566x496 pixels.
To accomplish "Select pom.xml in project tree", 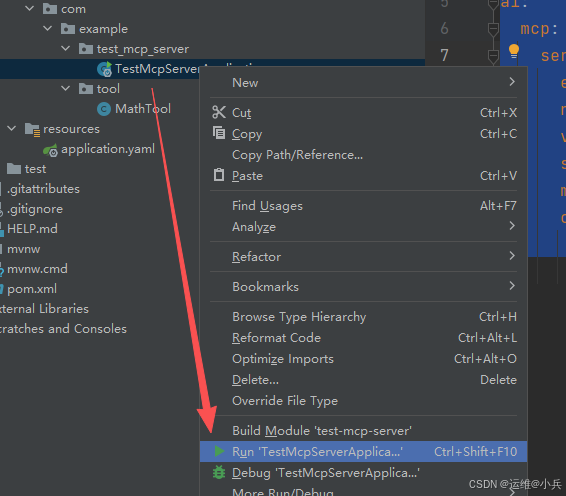I will click(x=32, y=289).
